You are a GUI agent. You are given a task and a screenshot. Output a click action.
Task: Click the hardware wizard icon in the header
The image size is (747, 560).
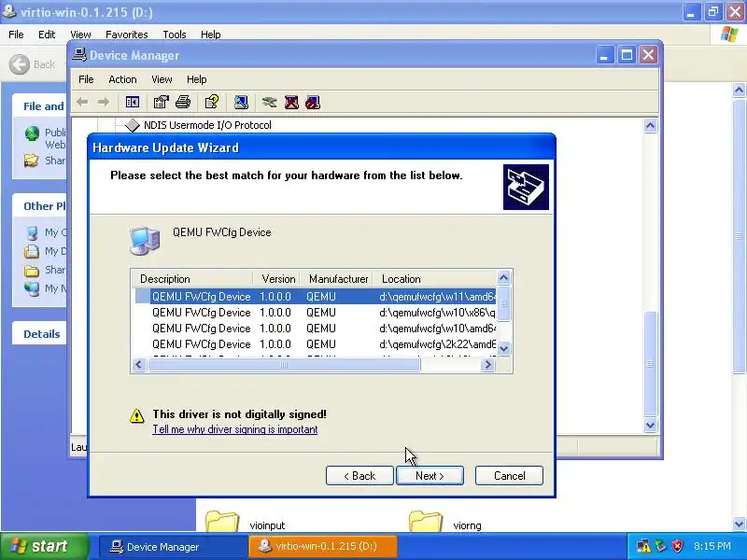pyautogui.click(x=526, y=188)
